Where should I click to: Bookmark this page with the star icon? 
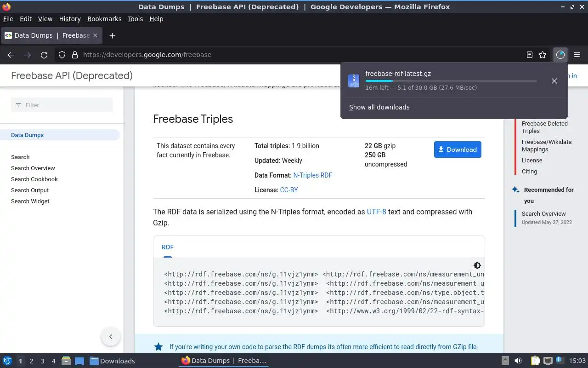point(543,55)
